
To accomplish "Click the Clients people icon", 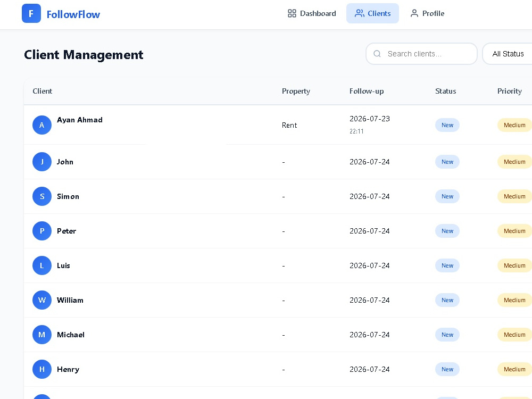I will click(359, 13).
